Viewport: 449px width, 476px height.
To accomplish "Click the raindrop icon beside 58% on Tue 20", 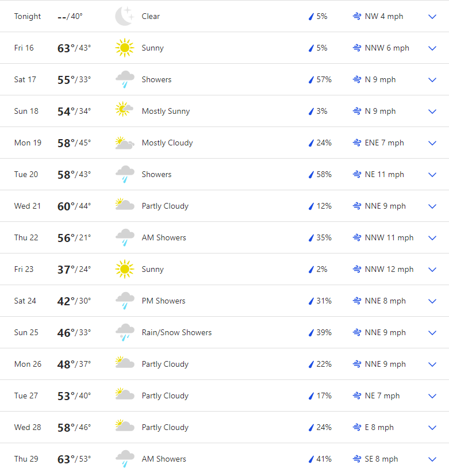I will tap(311, 174).
